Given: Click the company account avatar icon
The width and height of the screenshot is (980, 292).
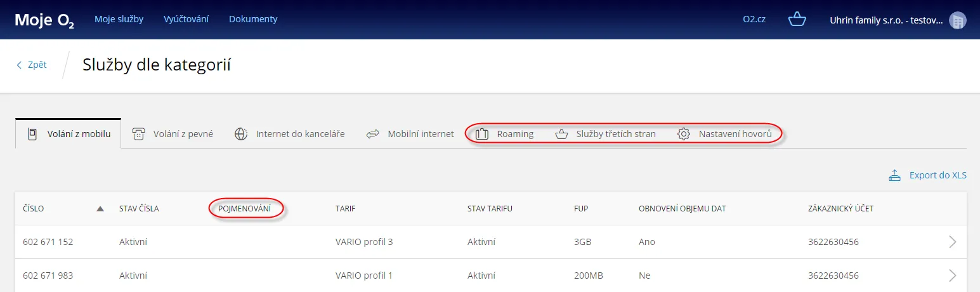Looking at the screenshot, I should pyautogui.click(x=957, y=20).
